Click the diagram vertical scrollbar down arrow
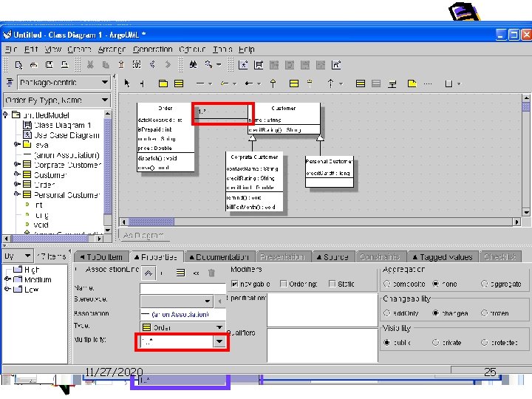This screenshot has width=532, height=399. click(x=526, y=213)
